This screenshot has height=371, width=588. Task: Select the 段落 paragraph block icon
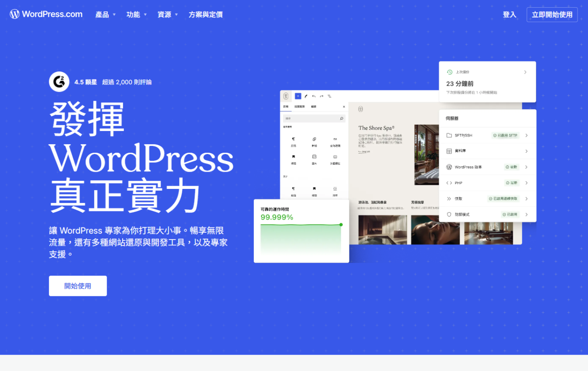tap(294, 139)
